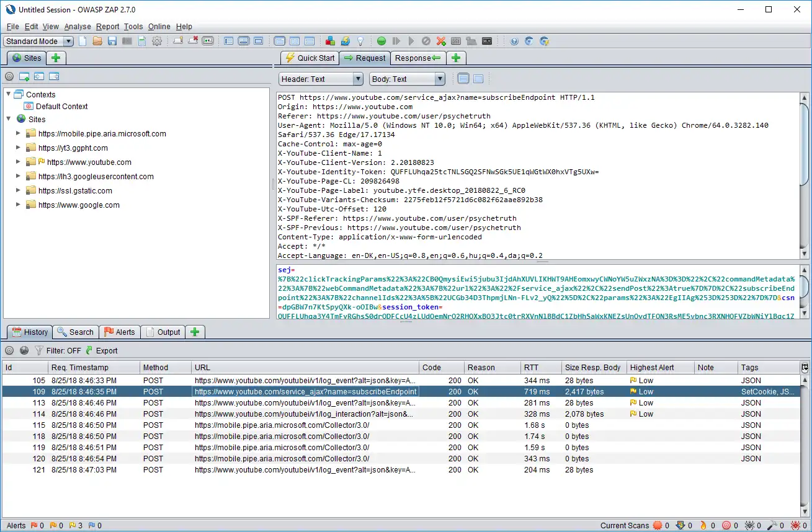Screen dimensions: 812x532
Task: Add new tab beside Sites tab
Action: 56,58
